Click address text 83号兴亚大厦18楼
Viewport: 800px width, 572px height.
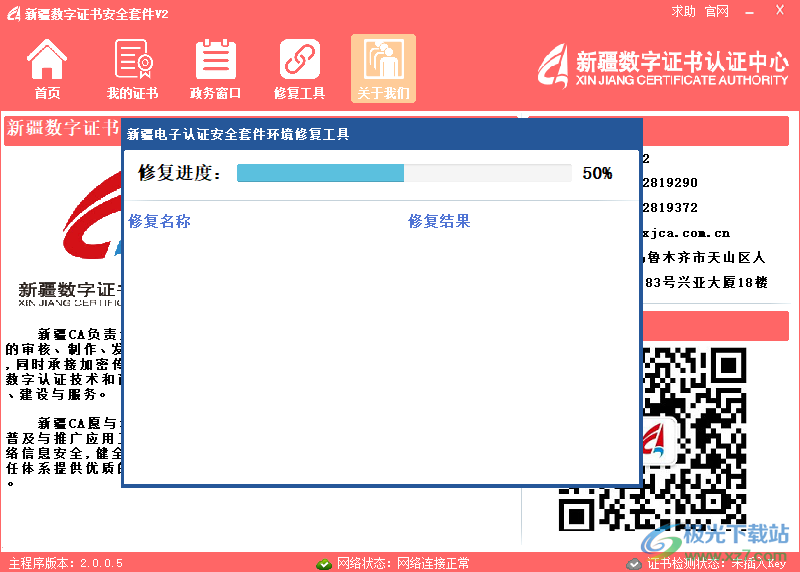(x=706, y=282)
